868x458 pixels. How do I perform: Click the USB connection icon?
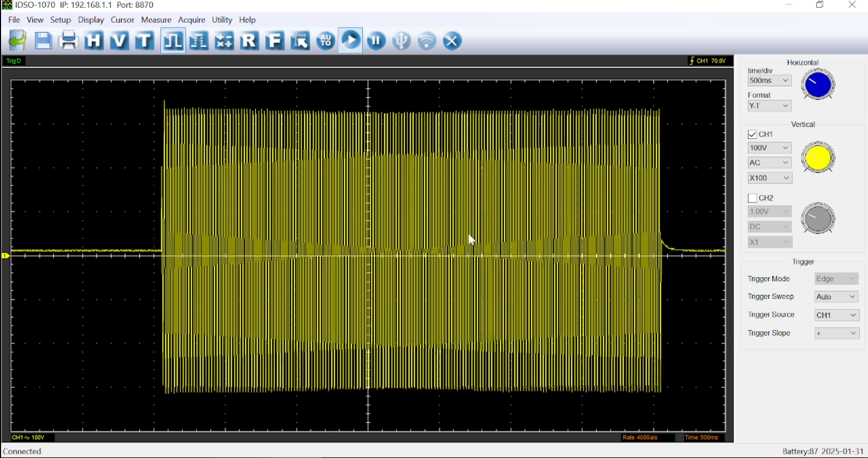point(402,41)
